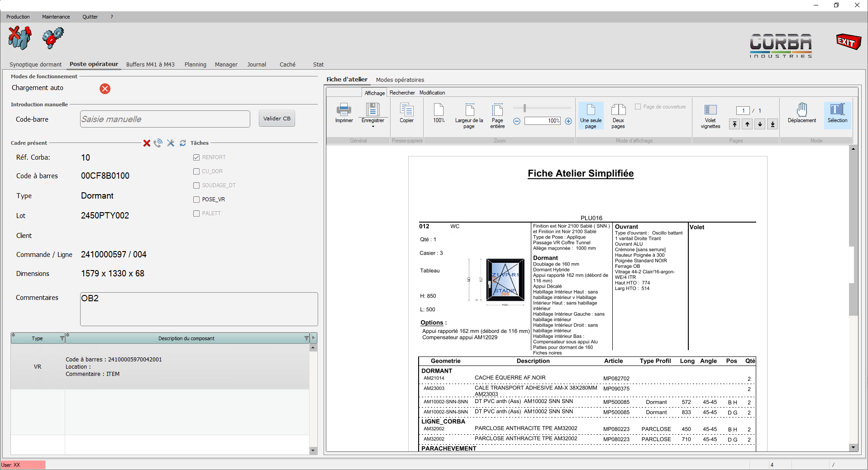Screen dimensions: 868x470
Task: Open the Volet vignettes thumbnail panel
Action: click(710, 115)
